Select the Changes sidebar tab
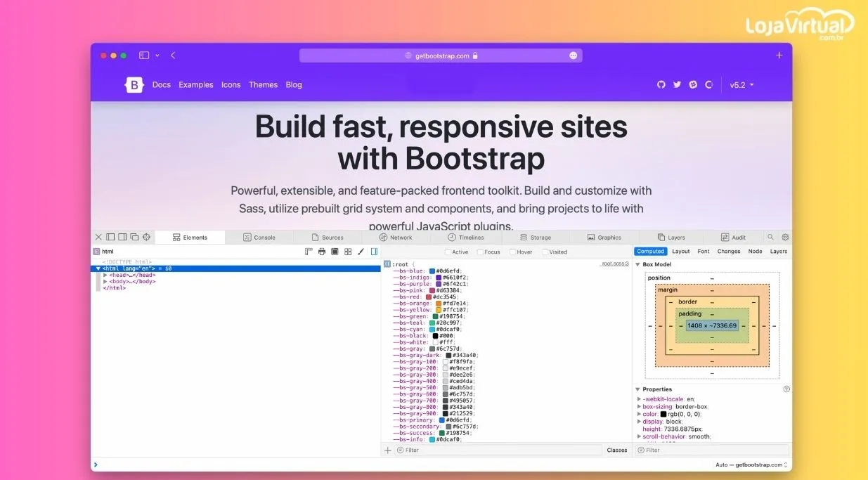This screenshot has width=868, height=480. pos(729,252)
